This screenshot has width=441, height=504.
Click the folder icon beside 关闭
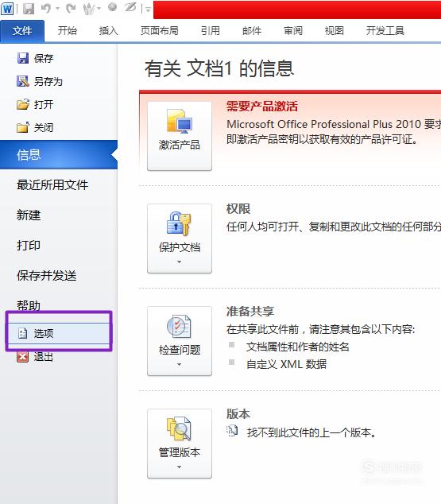tap(22, 128)
